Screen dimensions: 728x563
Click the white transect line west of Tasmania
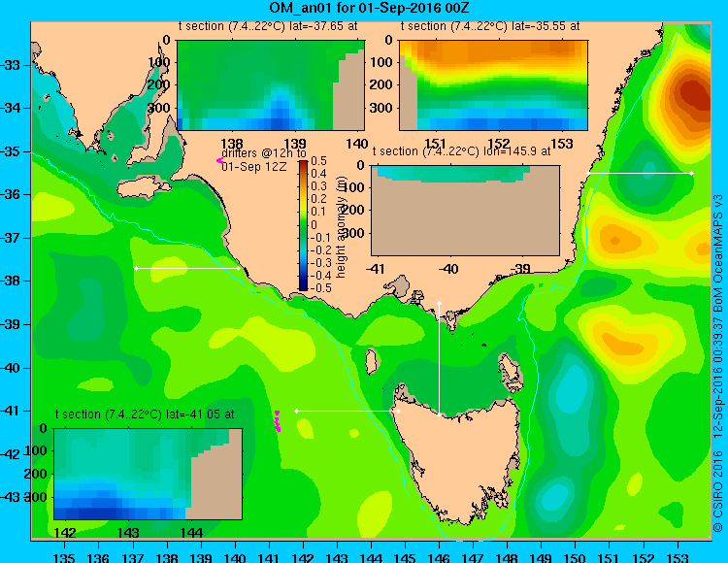coord(347,411)
